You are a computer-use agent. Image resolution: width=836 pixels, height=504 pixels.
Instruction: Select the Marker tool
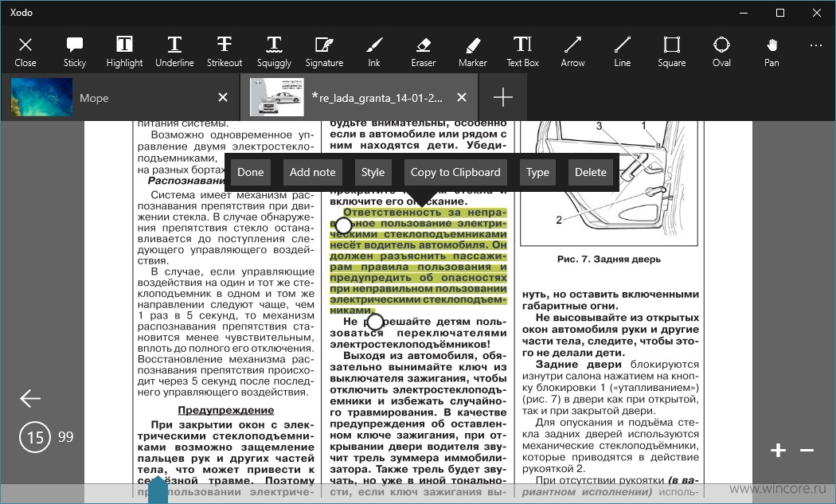click(x=472, y=52)
